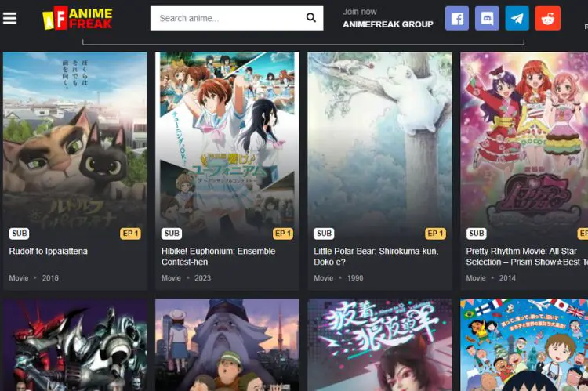Open the Discord group link
The width and height of the screenshot is (588, 391).
click(x=487, y=18)
